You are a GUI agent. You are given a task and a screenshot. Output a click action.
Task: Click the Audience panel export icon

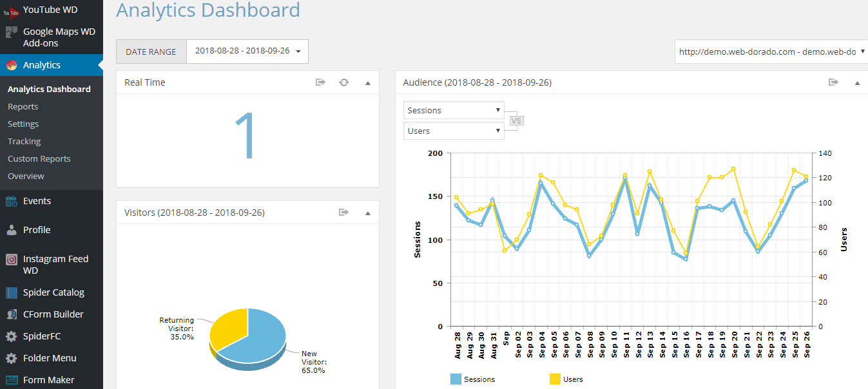click(833, 82)
